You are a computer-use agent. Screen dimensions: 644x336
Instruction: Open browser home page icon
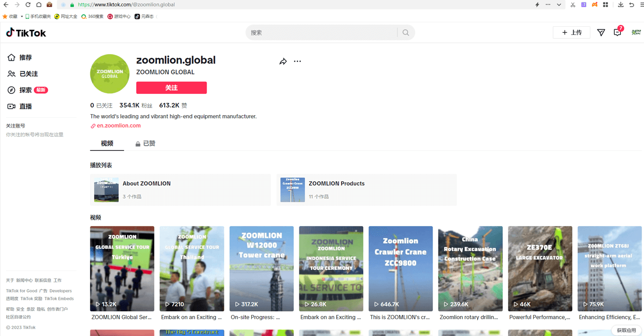(38, 4)
